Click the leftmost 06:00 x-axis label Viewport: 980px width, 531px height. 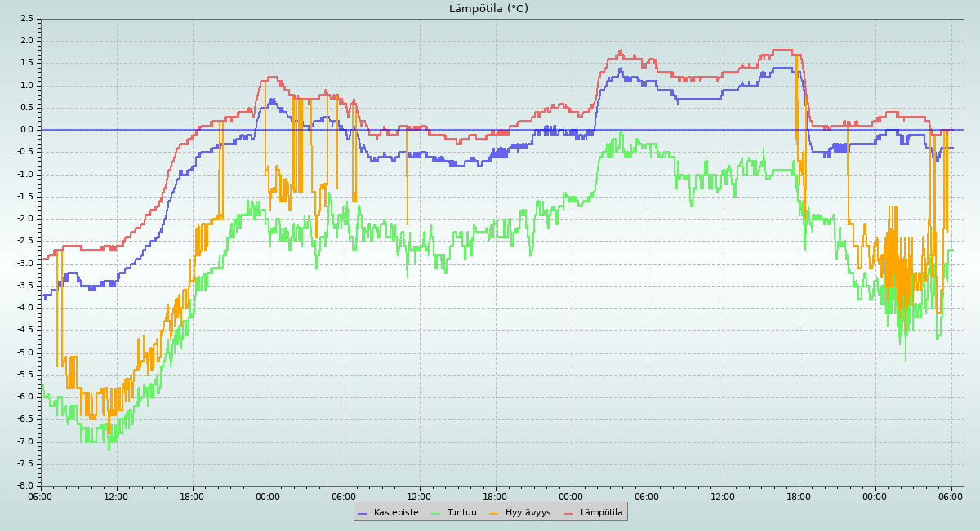point(41,496)
